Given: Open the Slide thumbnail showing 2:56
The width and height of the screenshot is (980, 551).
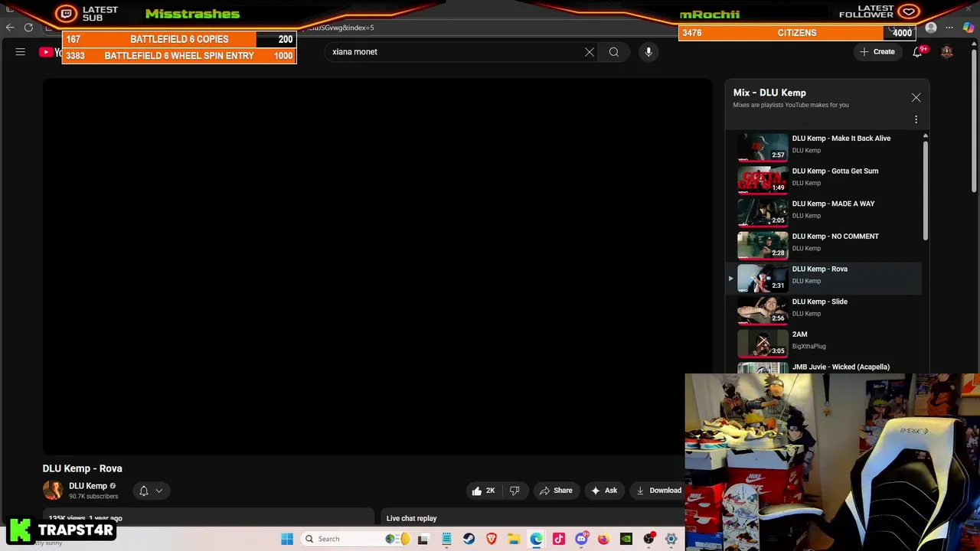Looking at the screenshot, I should (763, 310).
